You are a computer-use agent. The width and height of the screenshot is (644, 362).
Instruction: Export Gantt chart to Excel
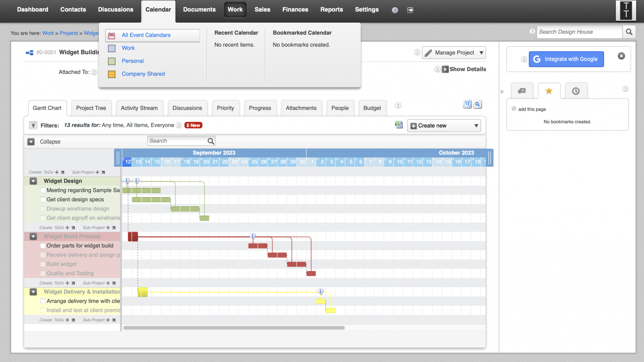click(399, 125)
